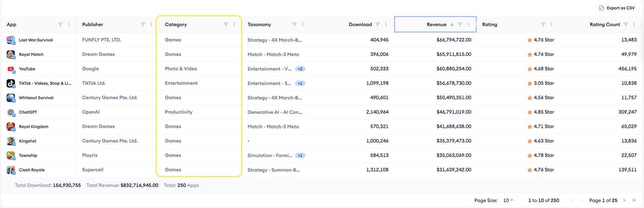
Task: Open the Category column options menu
Action: [234, 24]
